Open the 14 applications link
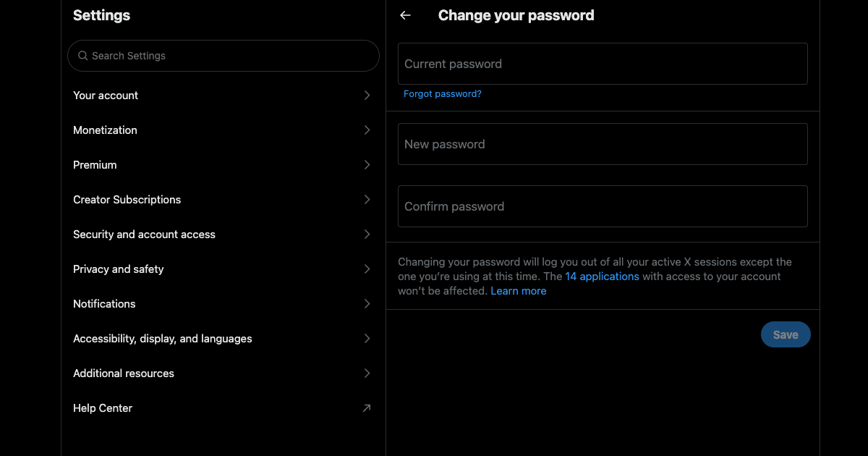Screen dimensions: 868x456 coord(603,276)
